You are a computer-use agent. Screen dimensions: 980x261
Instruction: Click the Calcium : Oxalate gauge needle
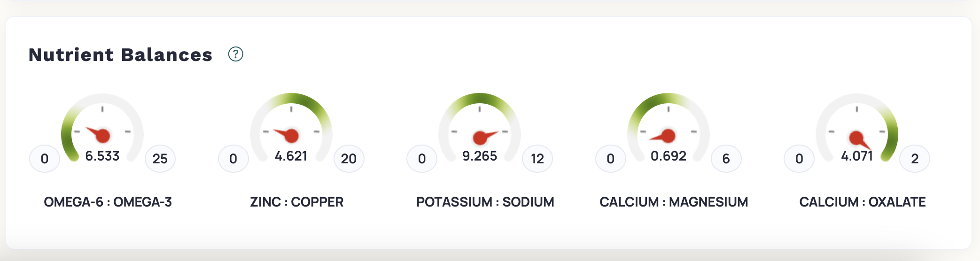(859, 140)
